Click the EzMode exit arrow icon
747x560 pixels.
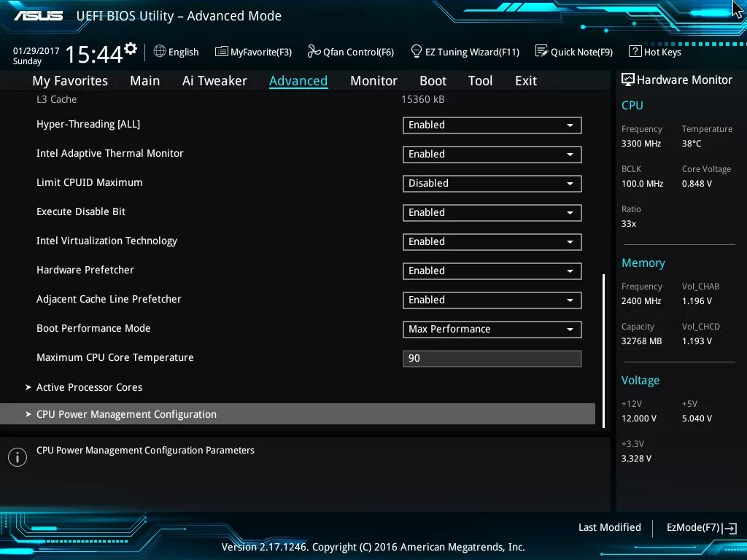[x=729, y=528]
